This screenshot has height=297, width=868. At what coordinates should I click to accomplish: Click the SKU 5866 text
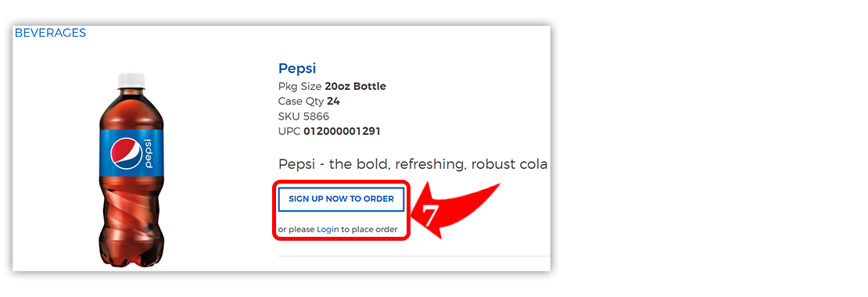(x=303, y=116)
